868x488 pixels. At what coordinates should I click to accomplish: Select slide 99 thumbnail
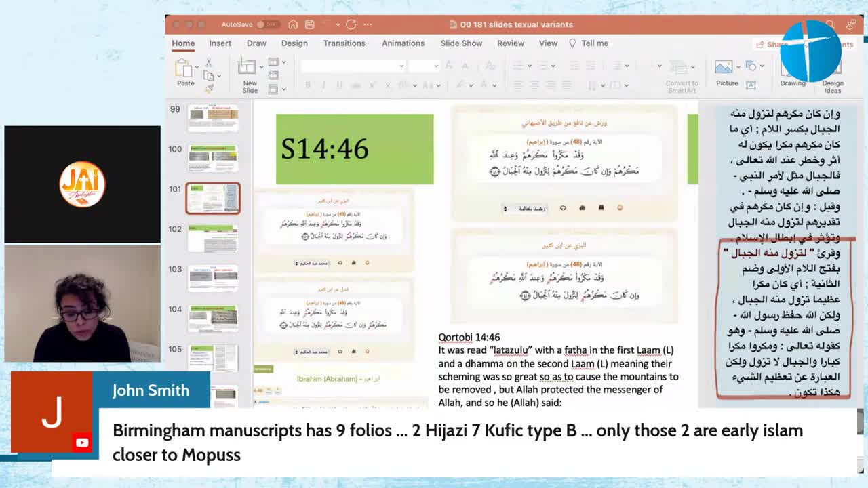213,119
